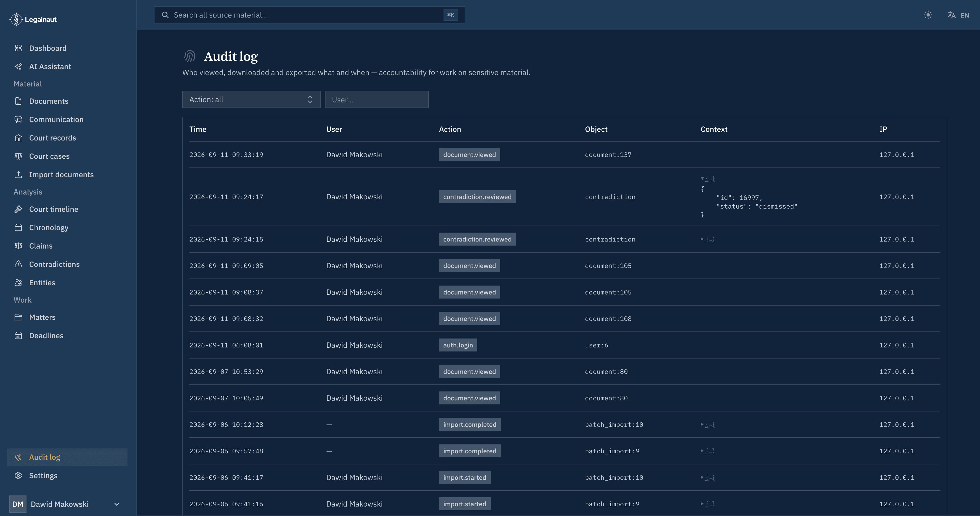The width and height of the screenshot is (980, 516).
Task: Expand context JSON for the 09:24:15 row
Action: coord(707,239)
